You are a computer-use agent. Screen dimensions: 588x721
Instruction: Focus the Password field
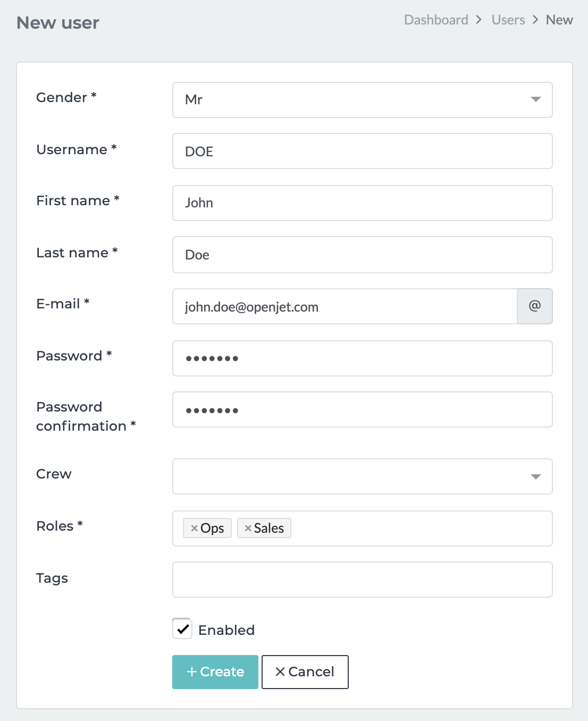363,358
